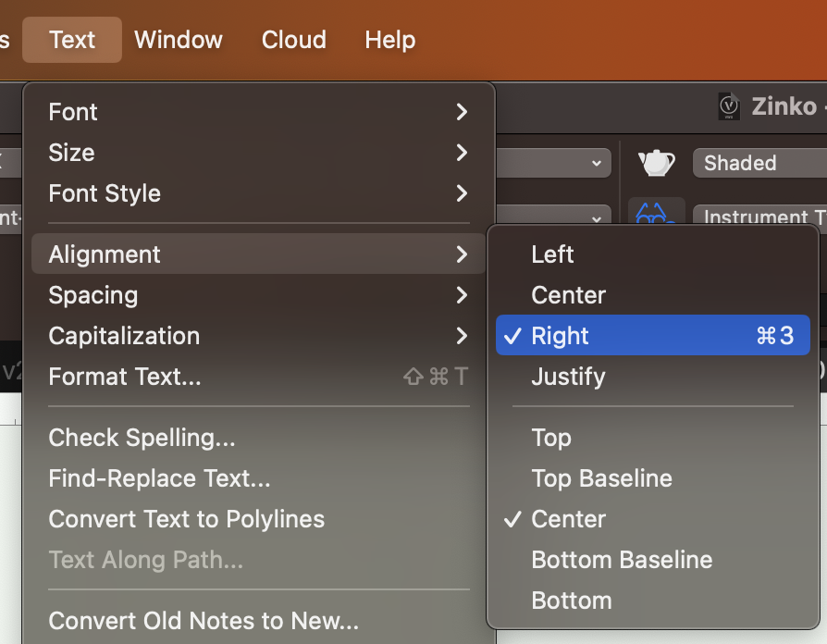The image size is (827, 644).
Task: Open the Window menu
Action: (x=178, y=39)
